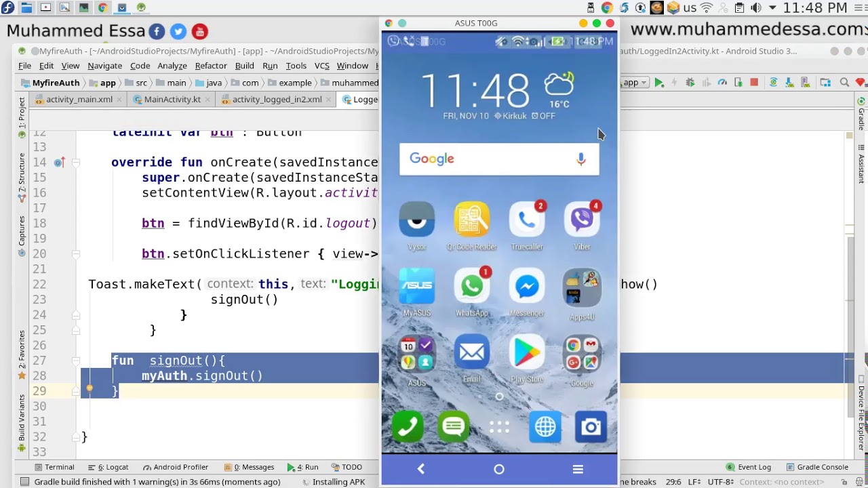Click the fold end marker on line 32

[x=76, y=437]
